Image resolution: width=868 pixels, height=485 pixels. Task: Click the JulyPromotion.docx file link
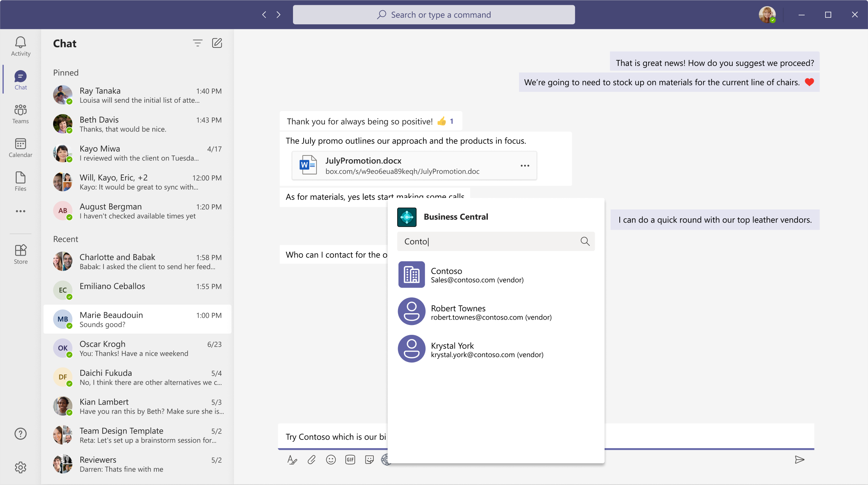363,160
